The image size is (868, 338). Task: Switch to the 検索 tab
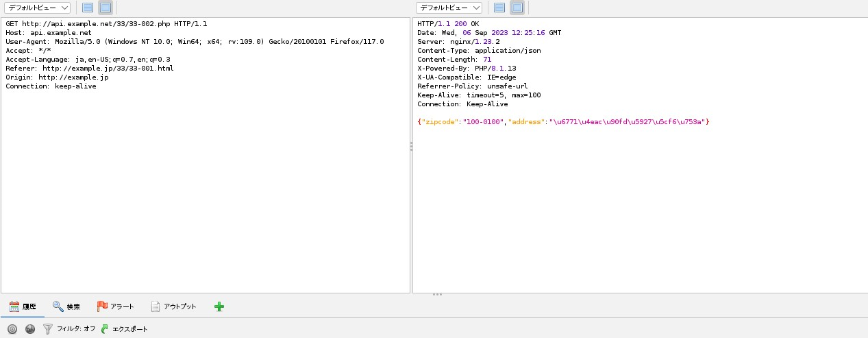[x=66, y=306]
